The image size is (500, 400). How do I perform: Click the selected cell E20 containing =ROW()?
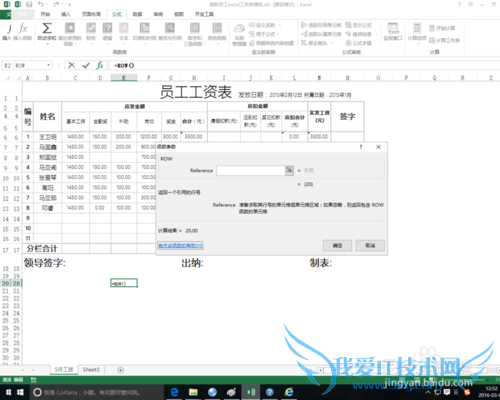(x=124, y=283)
